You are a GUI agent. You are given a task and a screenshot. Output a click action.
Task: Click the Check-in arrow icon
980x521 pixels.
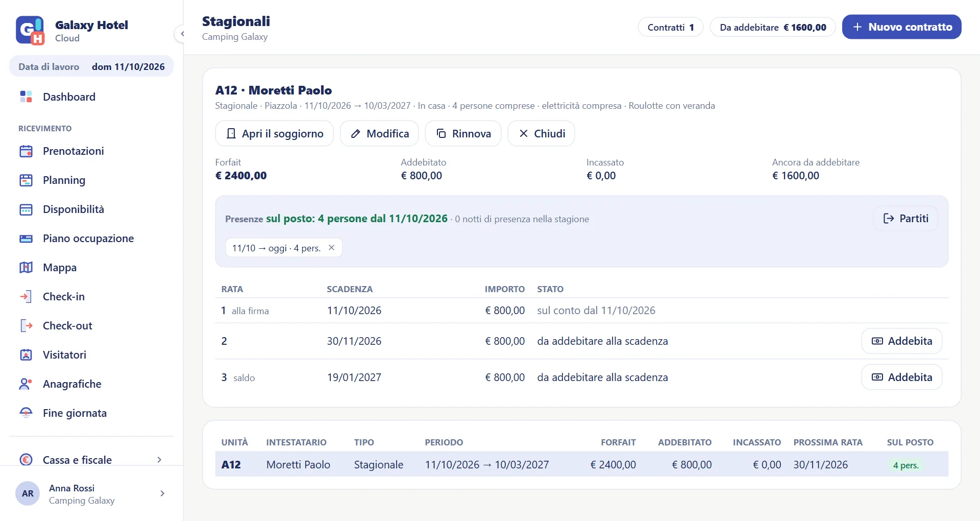tap(26, 297)
